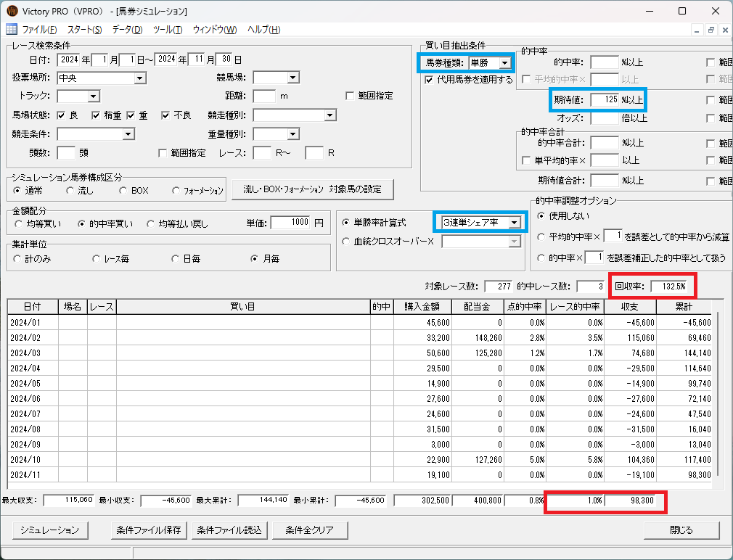Click the 買い目 column header
The width and height of the screenshot is (733, 560).
(242, 307)
